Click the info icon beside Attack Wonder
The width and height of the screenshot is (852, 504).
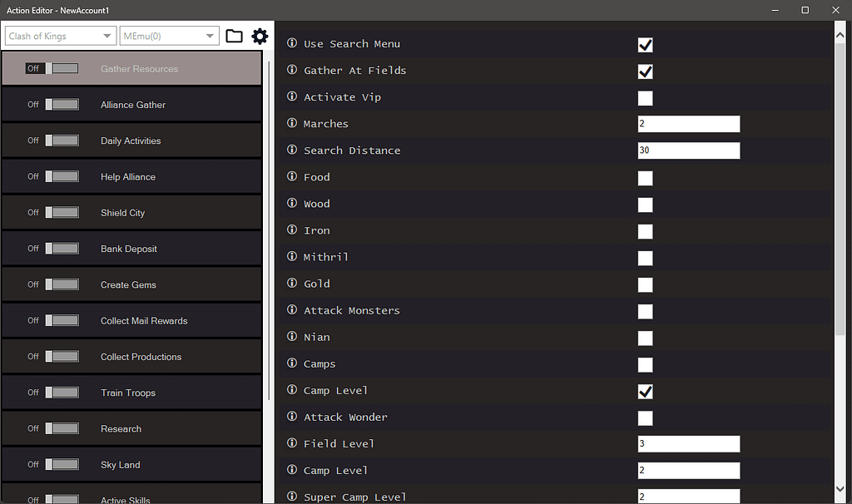click(x=290, y=417)
